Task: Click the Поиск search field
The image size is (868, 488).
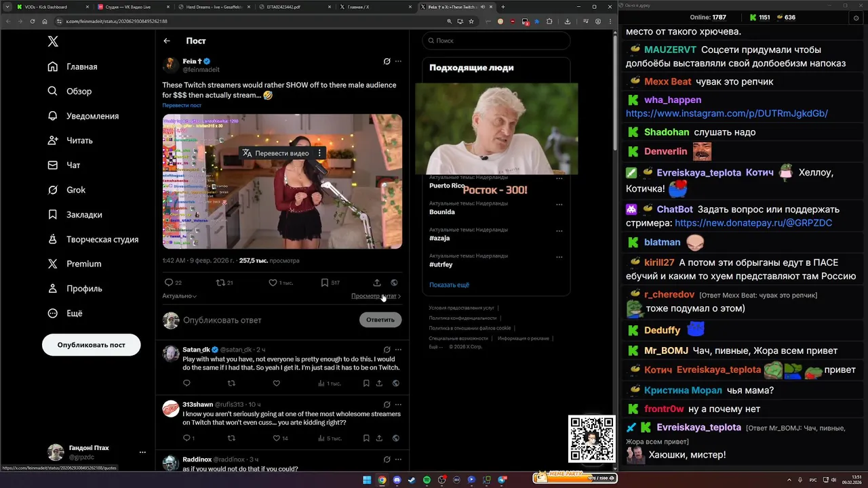Action: tap(496, 41)
